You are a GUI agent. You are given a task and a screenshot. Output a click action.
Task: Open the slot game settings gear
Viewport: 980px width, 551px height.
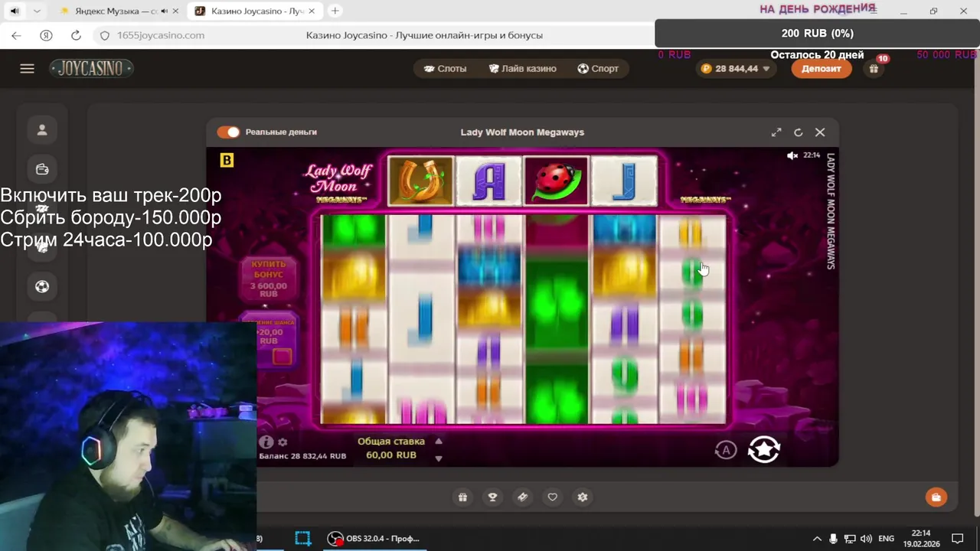click(x=283, y=442)
